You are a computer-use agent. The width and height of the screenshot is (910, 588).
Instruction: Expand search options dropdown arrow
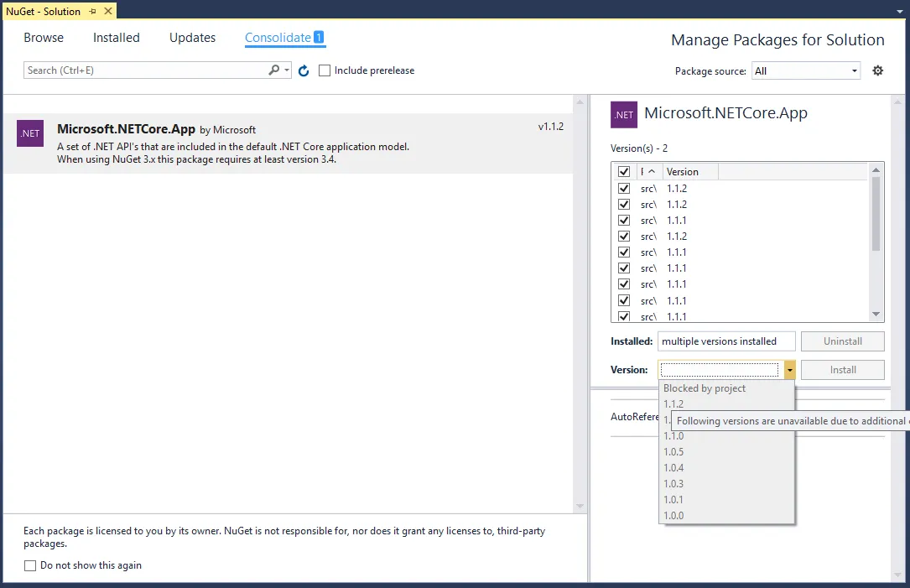pyautogui.click(x=287, y=70)
